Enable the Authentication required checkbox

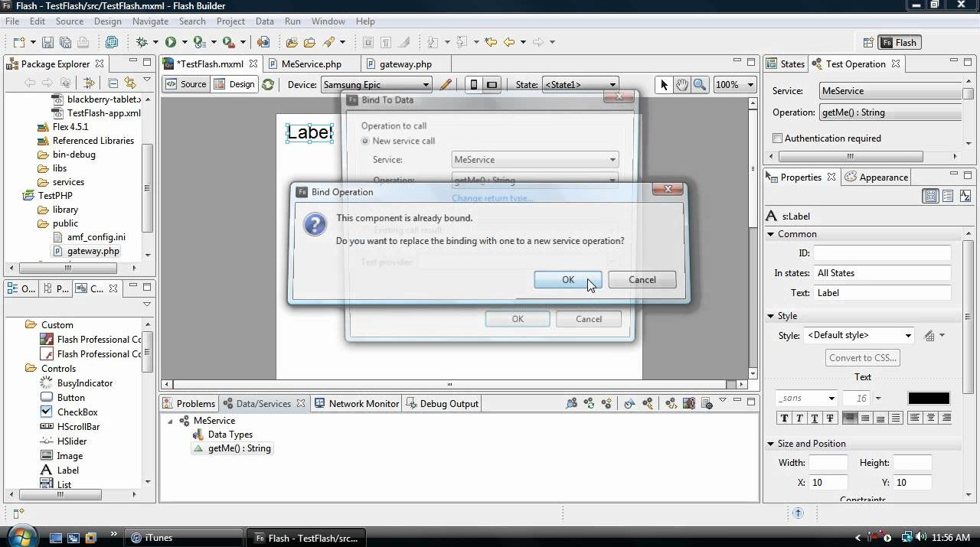[778, 138]
